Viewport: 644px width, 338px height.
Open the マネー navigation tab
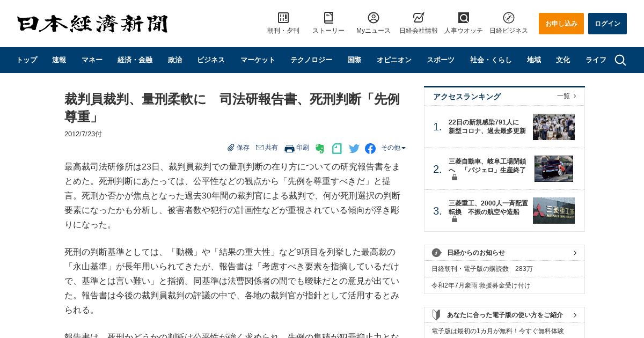tap(92, 60)
